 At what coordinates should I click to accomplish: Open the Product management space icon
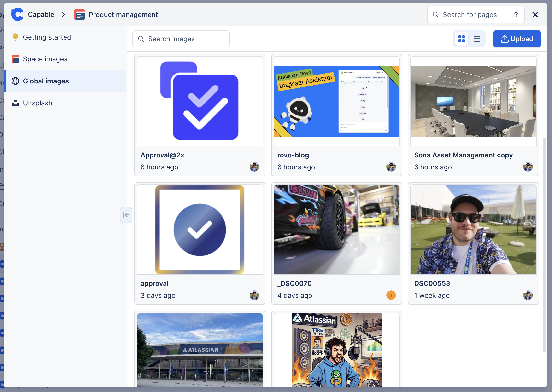point(79,15)
